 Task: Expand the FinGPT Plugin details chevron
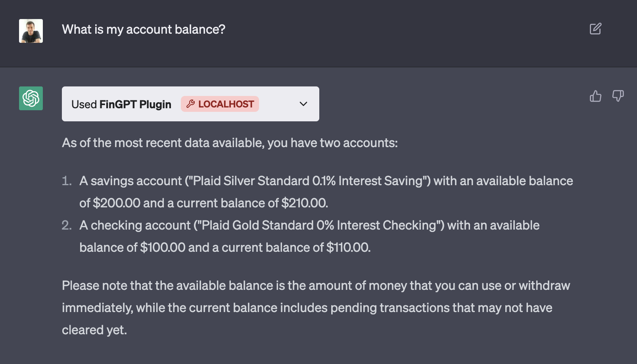(x=303, y=104)
